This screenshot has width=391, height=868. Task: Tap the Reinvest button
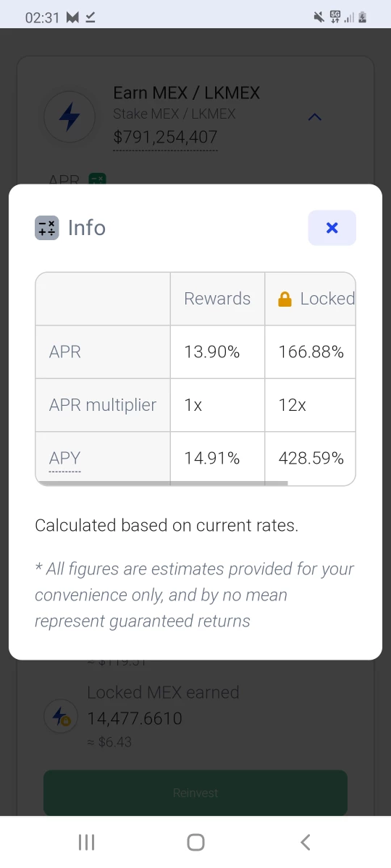pyautogui.click(x=195, y=793)
